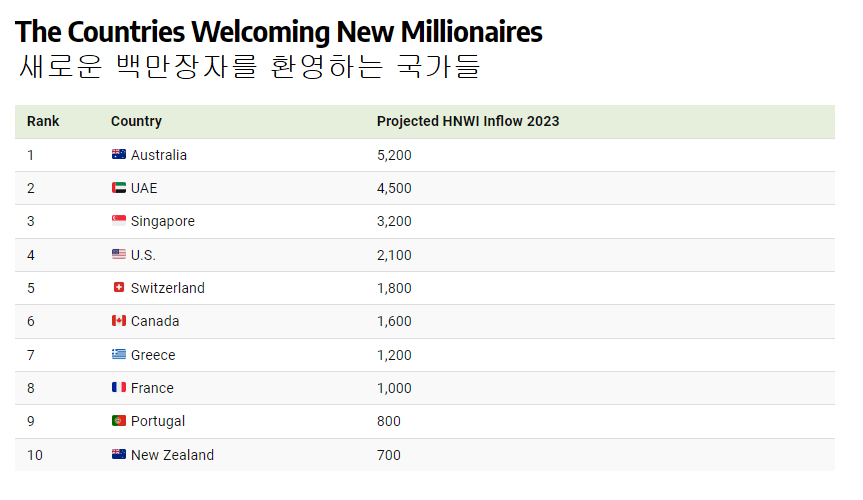Click rank number 10 cell
Viewport: 863px width, 500px height.
coord(35,455)
